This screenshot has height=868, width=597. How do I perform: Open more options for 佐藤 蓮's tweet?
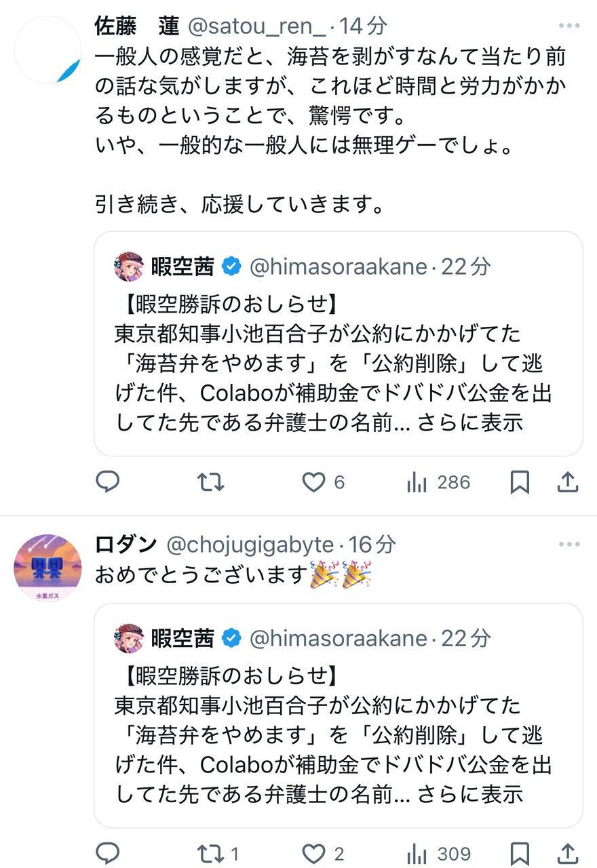(x=569, y=26)
